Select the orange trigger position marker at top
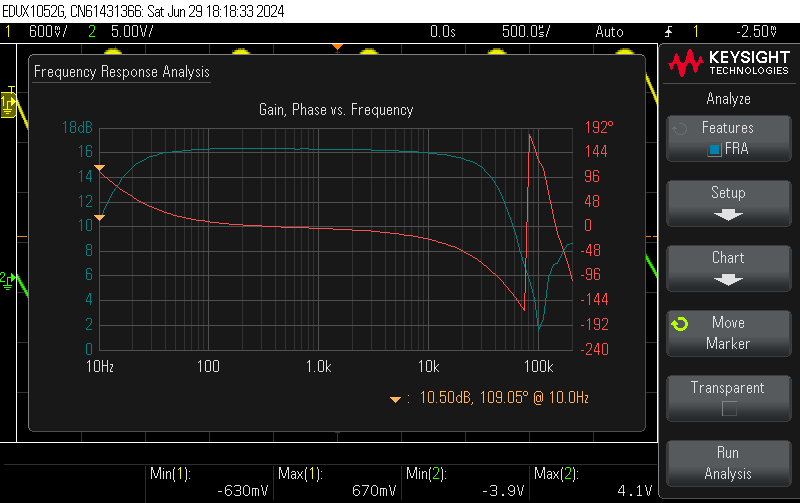This screenshot has height=503, width=800. [337, 47]
